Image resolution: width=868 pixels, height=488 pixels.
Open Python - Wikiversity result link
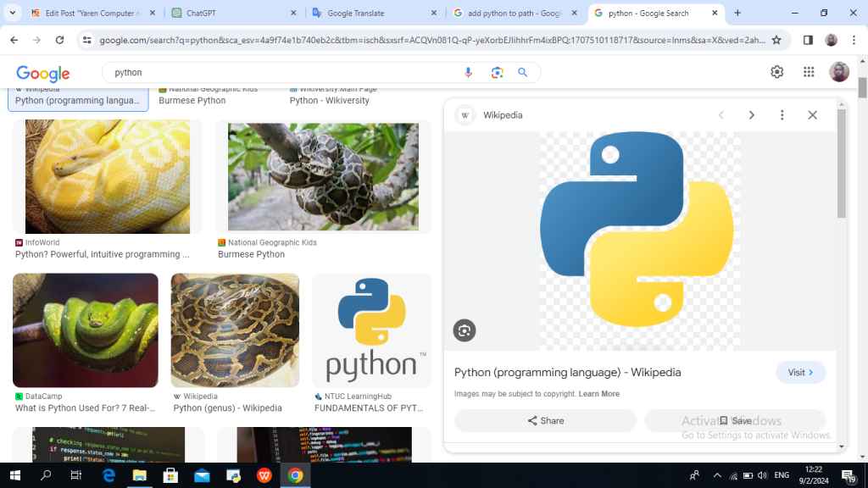(x=330, y=101)
